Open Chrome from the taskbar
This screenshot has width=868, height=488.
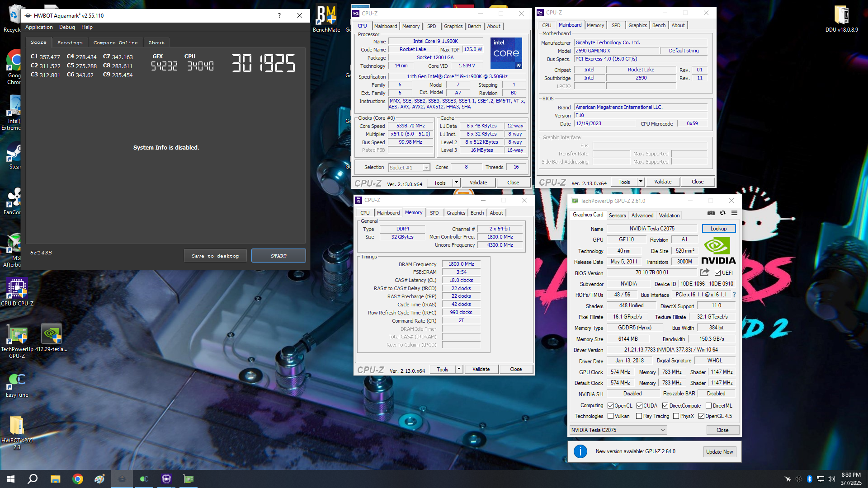[78, 479]
